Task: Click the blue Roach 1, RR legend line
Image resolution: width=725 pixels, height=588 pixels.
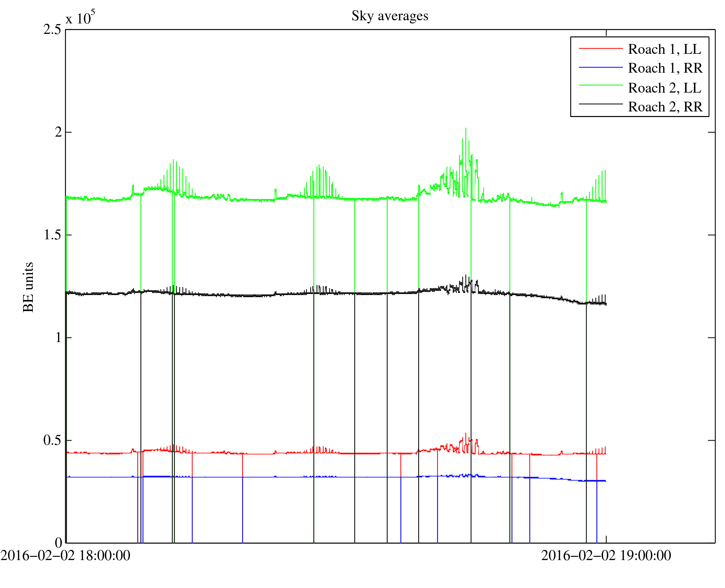Action: pyautogui.click(x=601, y=67)
